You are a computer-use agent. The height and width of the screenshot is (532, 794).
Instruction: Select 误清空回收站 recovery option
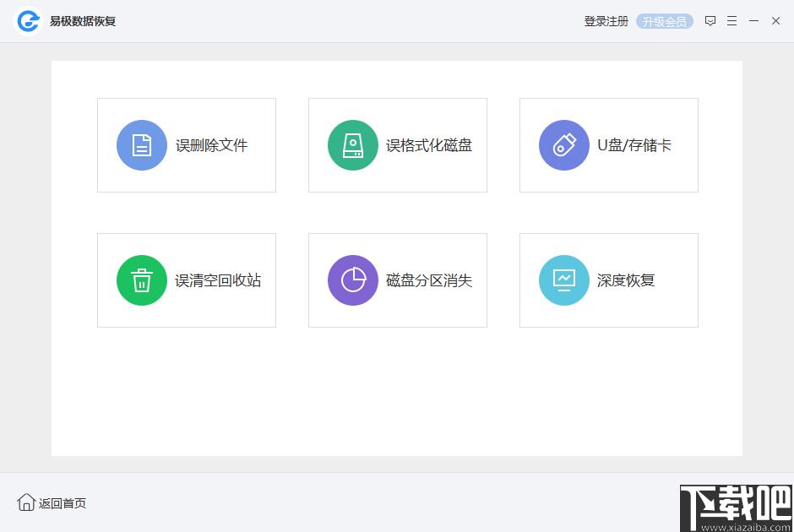point(187,280)
